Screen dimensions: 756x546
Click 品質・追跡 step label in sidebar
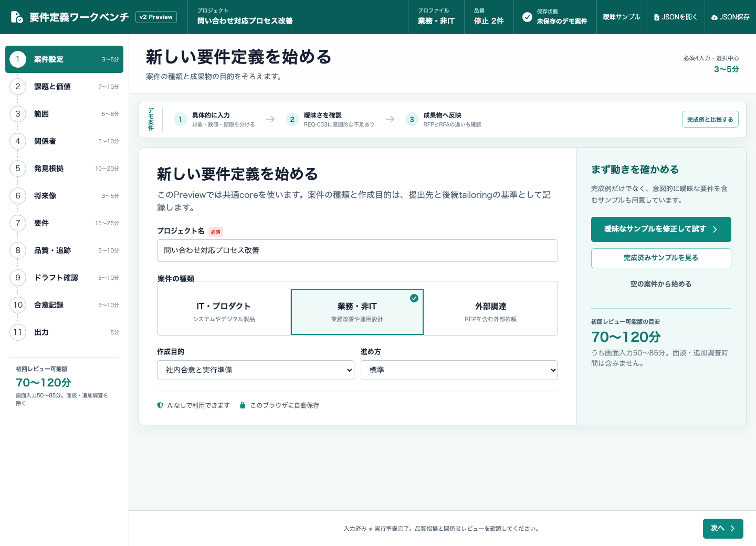click(52, 250)
